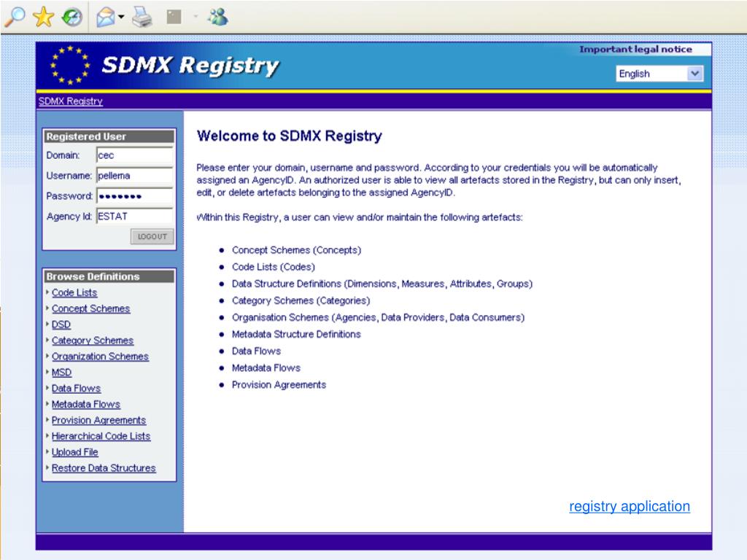The height and width of the screenshot is (560, 747).
Task: Open Restore Data Structures link
Action: [x=104, y=468]
